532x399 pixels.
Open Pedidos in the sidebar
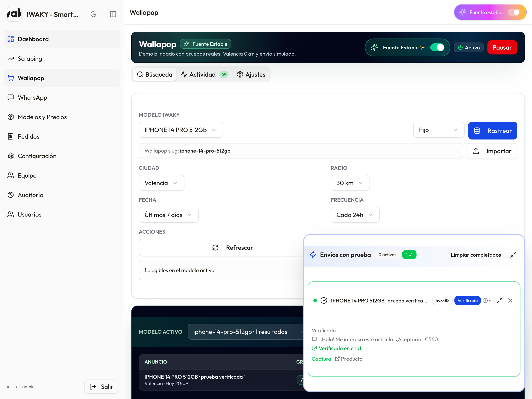62,136
